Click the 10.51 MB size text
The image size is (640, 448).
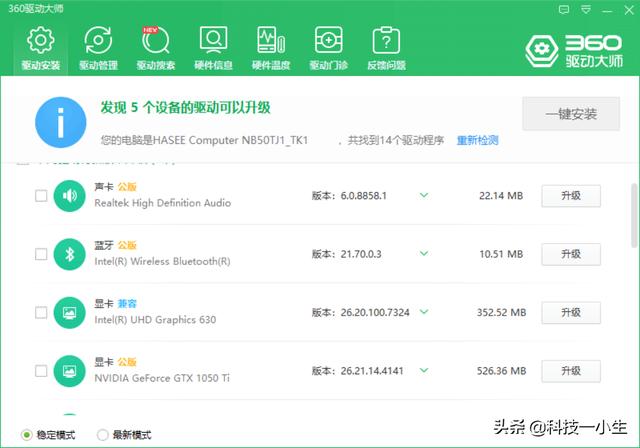[501, 254]
